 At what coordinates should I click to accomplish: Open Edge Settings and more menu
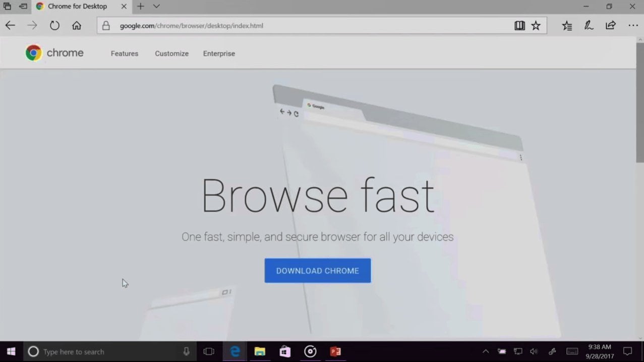point(633,26)
